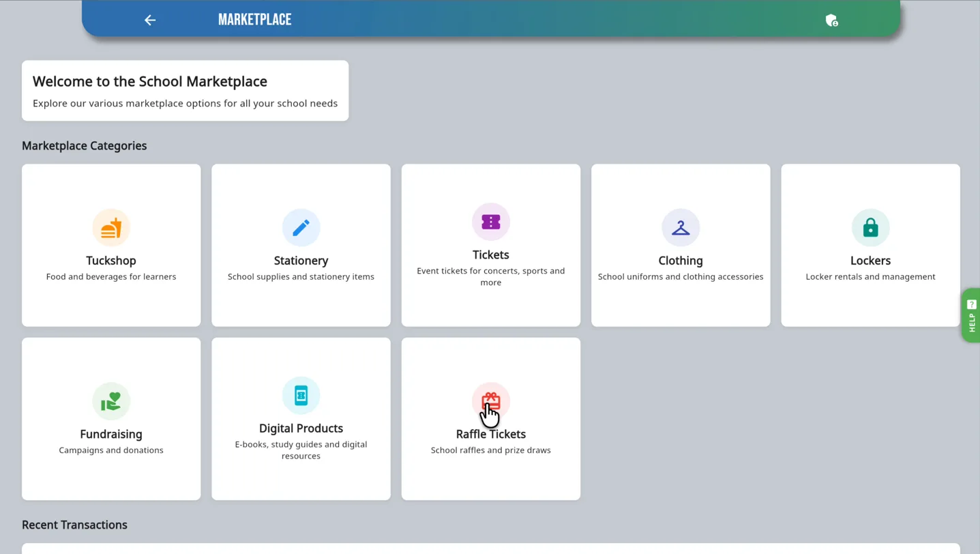Click the 'Marketplace Categories' heading
This screenshot has width=980, height=554.
(x=85, y=145)
